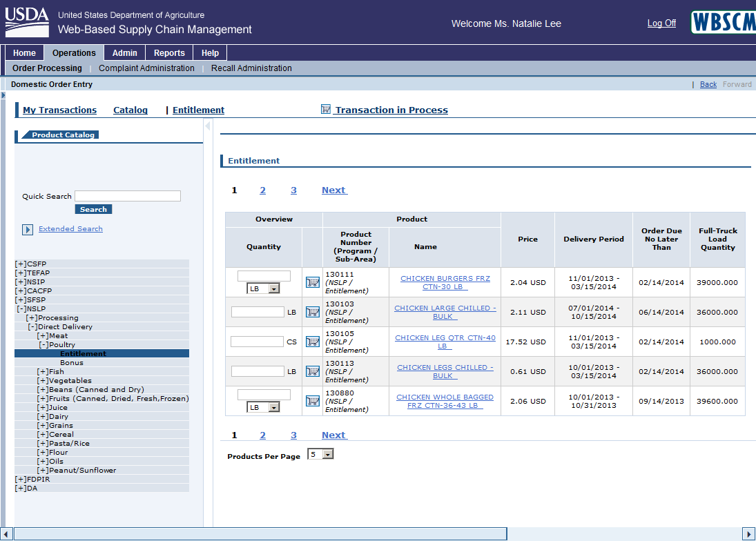The width and height of the screenshot is (756, 541).
Task: Click the Extended Search arrow icon
Action: tap(28, 229)
